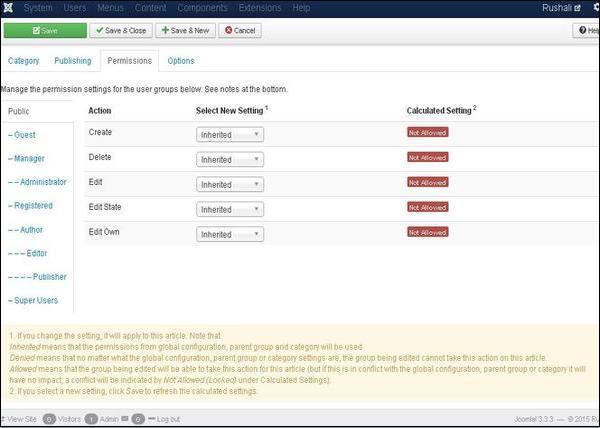Viewport: 600px width, 428px height.
Task: Select the Permissions tab
Action: coord(130,61)
